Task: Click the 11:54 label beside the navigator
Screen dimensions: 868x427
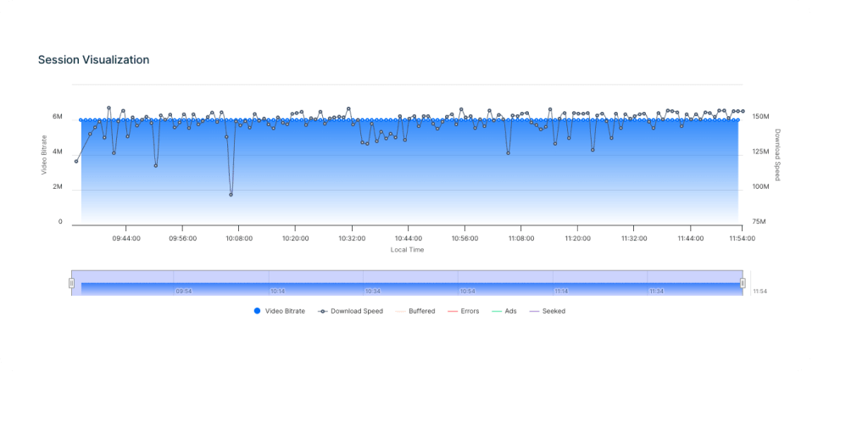Action: (759, 291)
